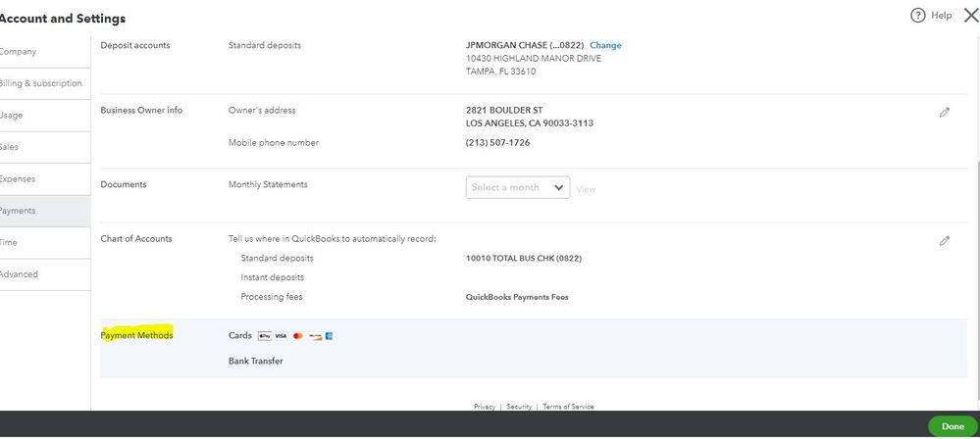This screenshot has height=439, width=980.
Task: Click the Cards payment method label
Action: [x=240, y=335]
